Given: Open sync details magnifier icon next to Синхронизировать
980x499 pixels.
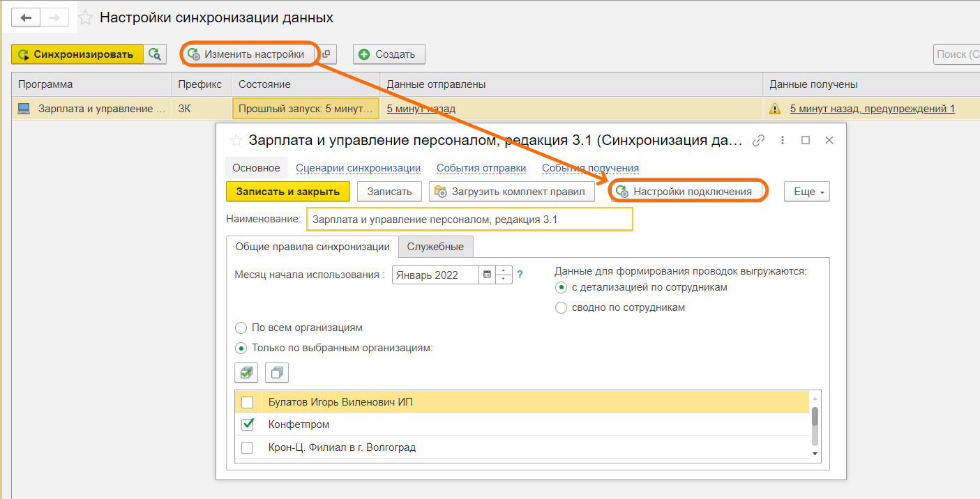Looking at the screenshot, I should pos(155,54).
